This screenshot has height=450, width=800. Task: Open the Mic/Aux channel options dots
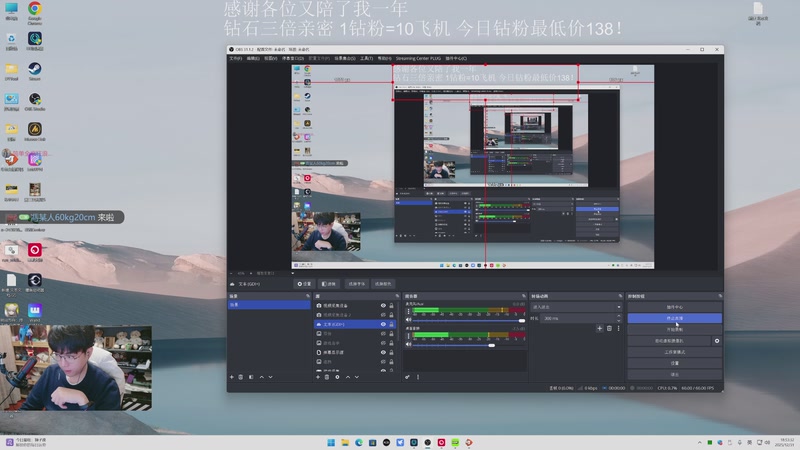tap(408, 311)
